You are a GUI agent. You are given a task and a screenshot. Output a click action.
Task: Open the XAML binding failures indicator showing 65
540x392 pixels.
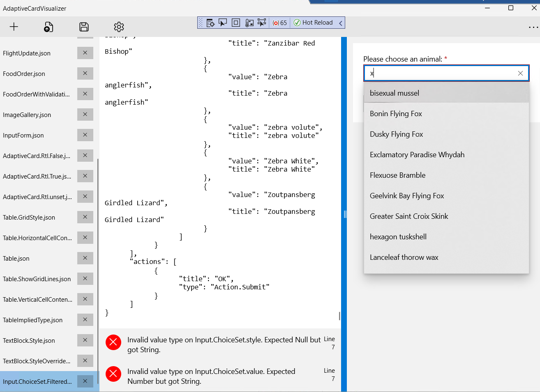tap(279, 23)
